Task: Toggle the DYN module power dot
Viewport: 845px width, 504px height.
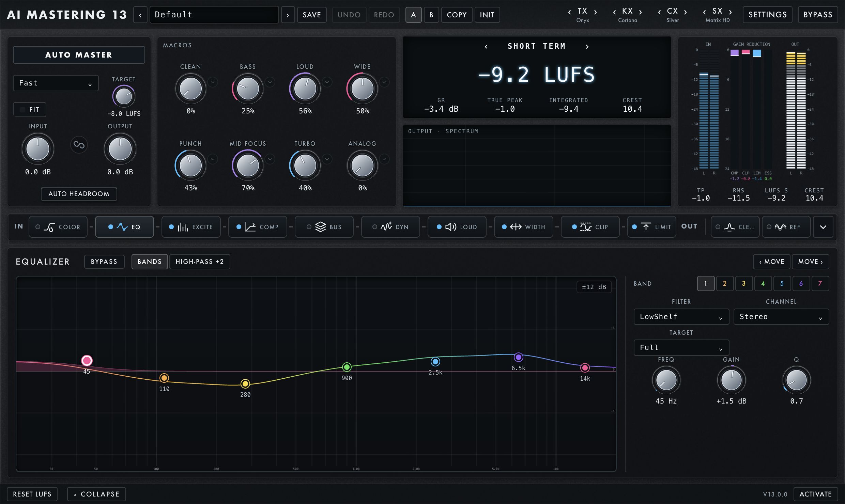Action: 375,227
